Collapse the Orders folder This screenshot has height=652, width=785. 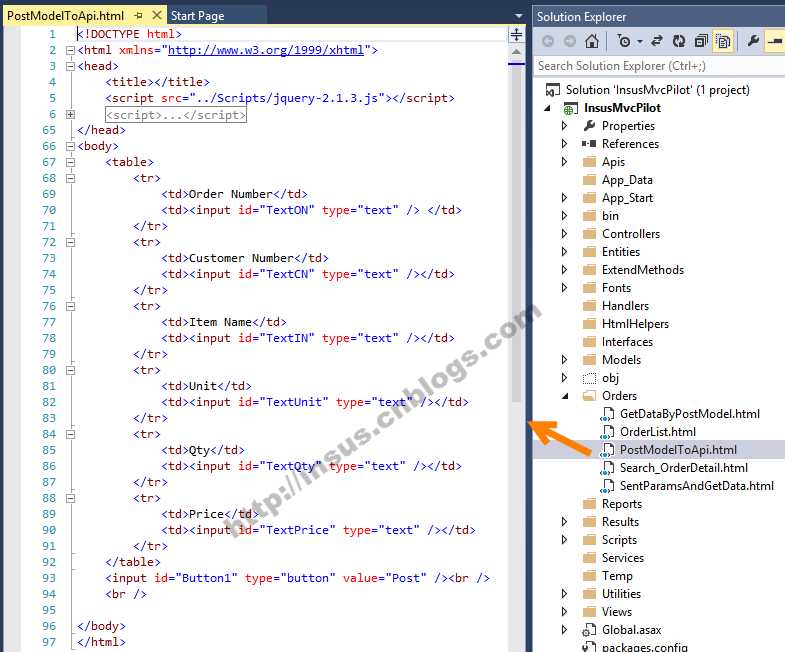click(x=565, y=396)
